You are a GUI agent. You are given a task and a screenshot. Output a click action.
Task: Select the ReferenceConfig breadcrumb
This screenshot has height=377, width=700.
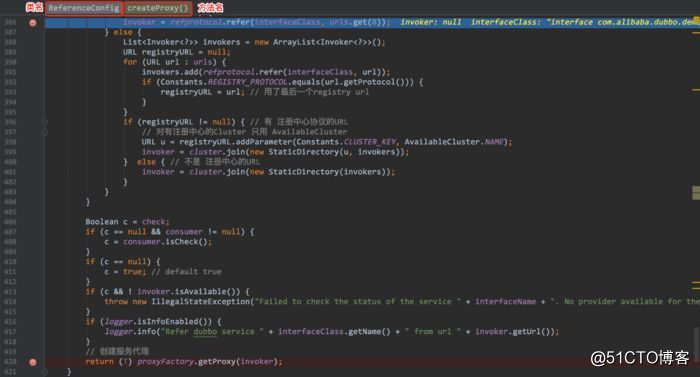point(84,8)
